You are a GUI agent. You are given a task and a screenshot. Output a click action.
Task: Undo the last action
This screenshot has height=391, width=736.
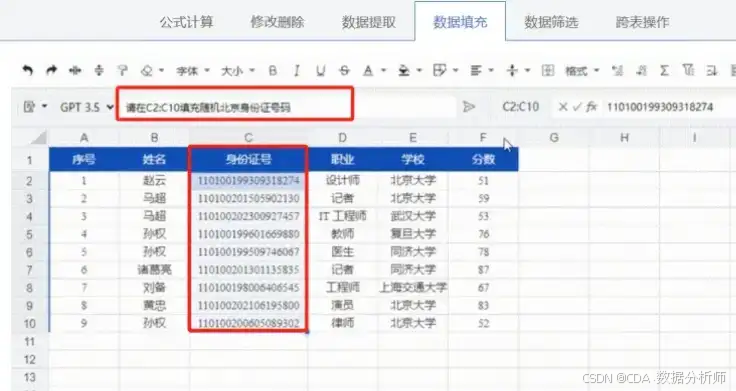(x=28, y=71)
